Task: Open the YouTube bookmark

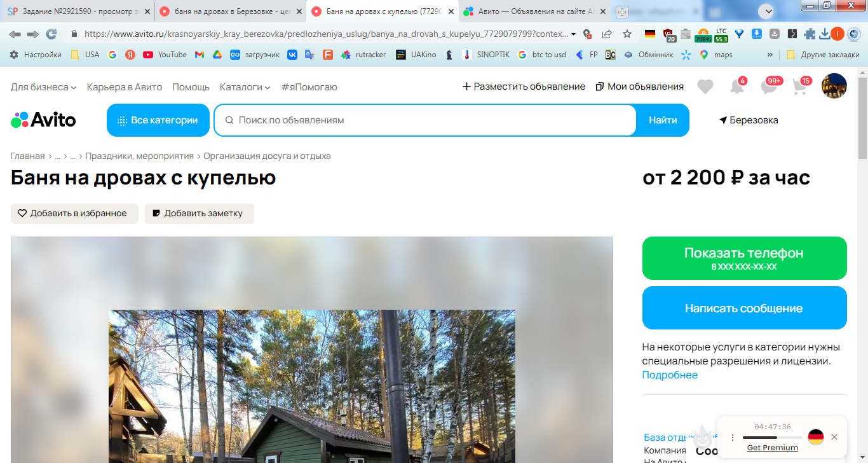Action: point(165,55)
